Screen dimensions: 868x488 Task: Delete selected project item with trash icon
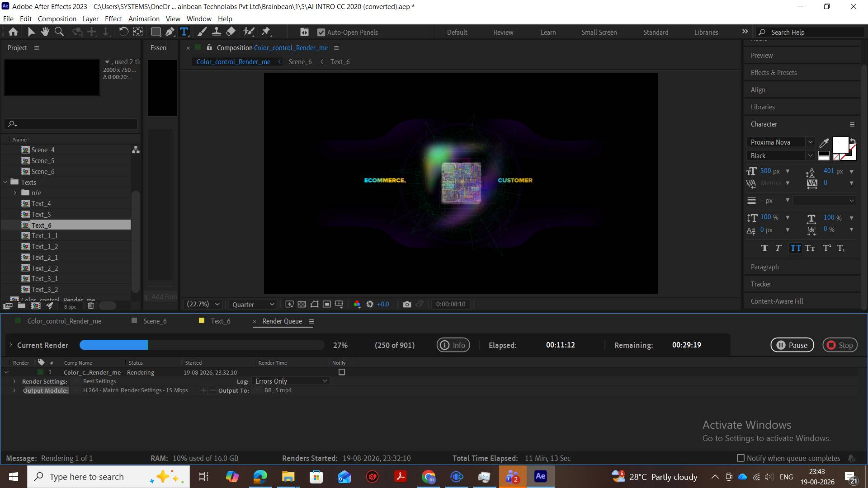[x=90, y=306]
